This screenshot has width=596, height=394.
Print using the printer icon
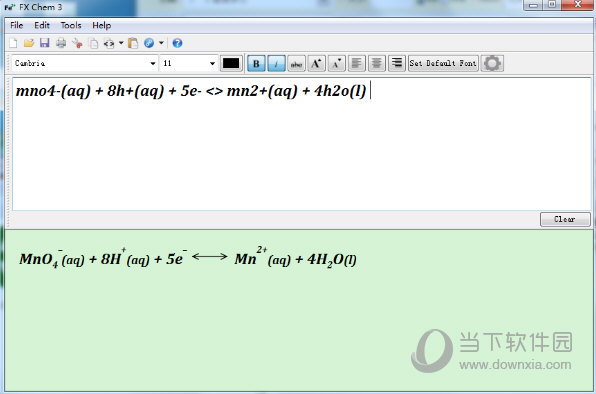coord(61,43)
